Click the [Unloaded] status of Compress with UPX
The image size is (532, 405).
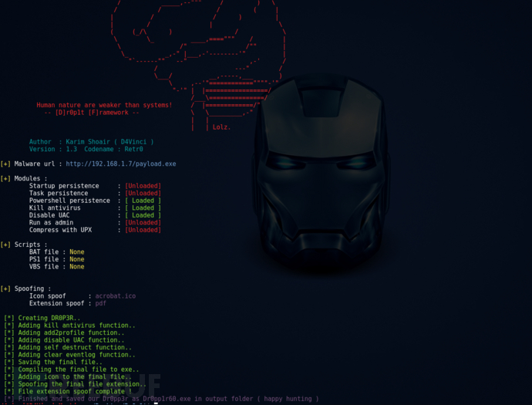click(143, 230)
